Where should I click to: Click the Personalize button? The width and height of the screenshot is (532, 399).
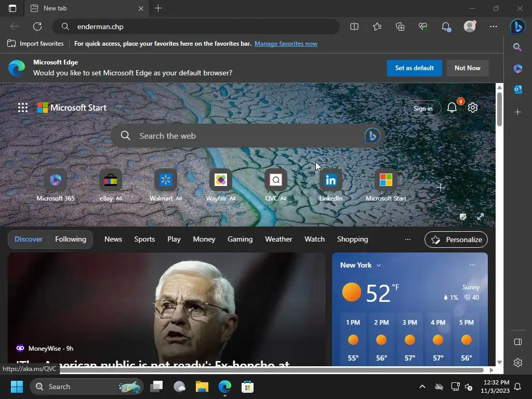(x=456, y=240)
